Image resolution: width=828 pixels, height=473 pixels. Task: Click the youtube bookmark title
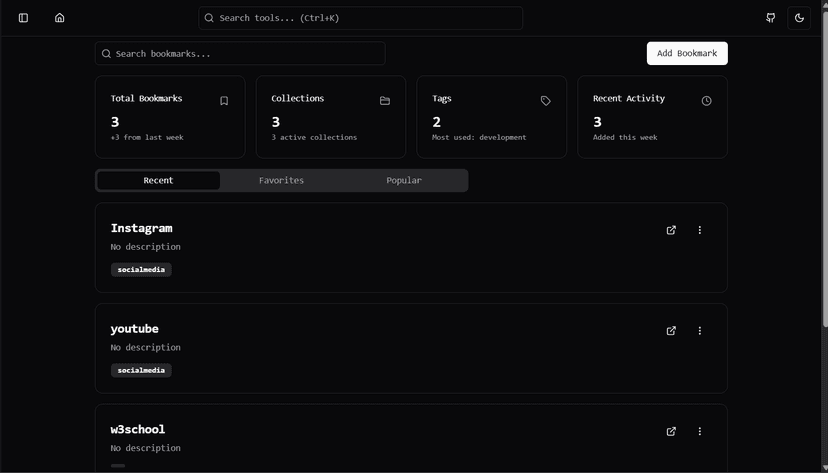(x=135, y=329)
